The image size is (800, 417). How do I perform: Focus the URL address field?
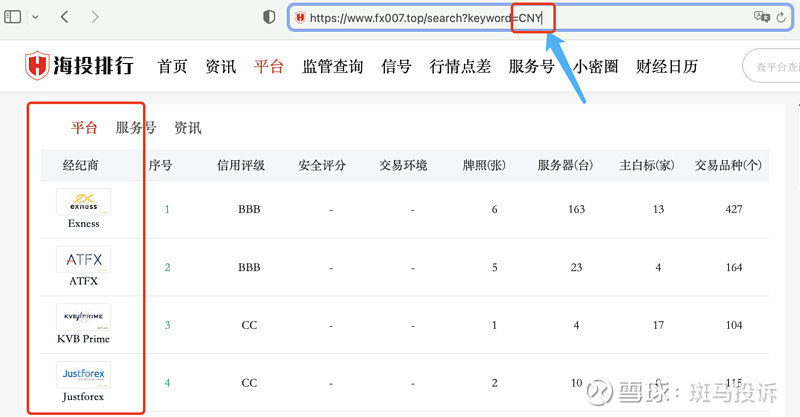point(541,18)
